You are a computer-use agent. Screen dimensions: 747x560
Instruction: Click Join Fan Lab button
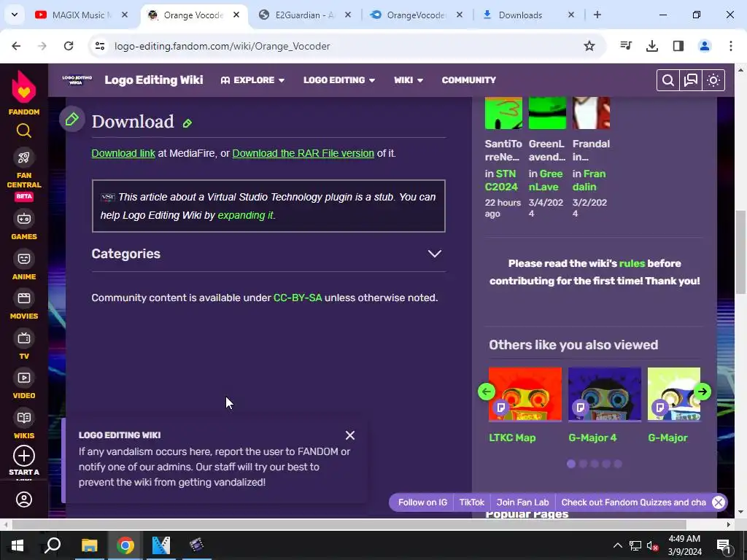coord(522,502)
